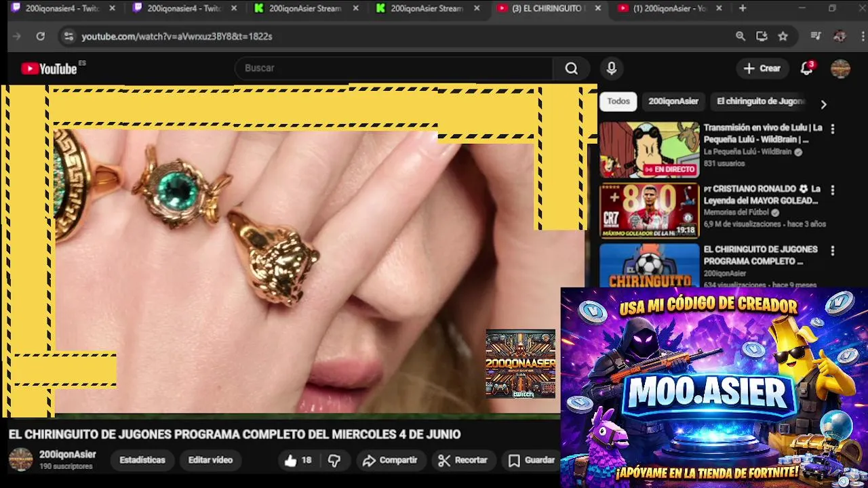Click the zoom magnifier icon in address bar
The height and width of the screenshot is (488, 868).
pyautogui.click(x=741, y=37)
